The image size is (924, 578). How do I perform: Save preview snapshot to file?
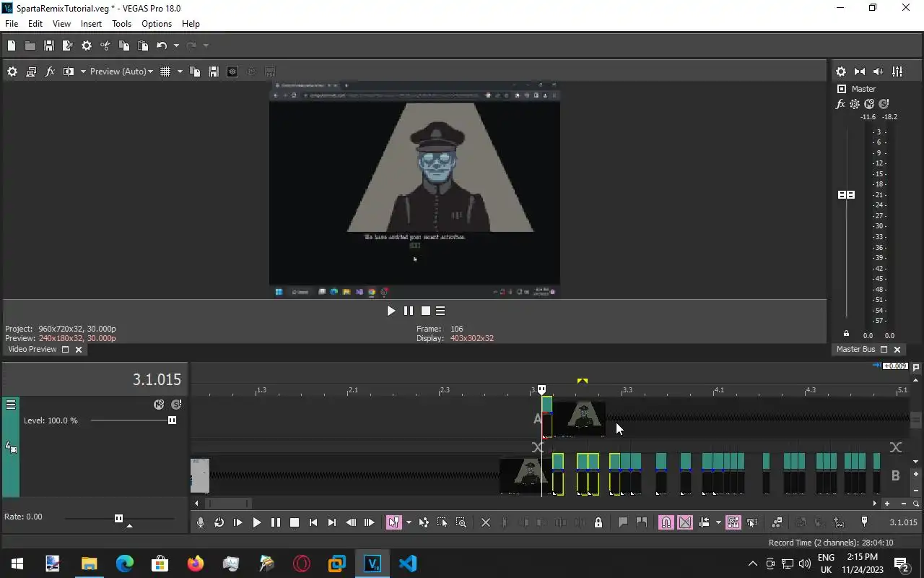[214, 72]
